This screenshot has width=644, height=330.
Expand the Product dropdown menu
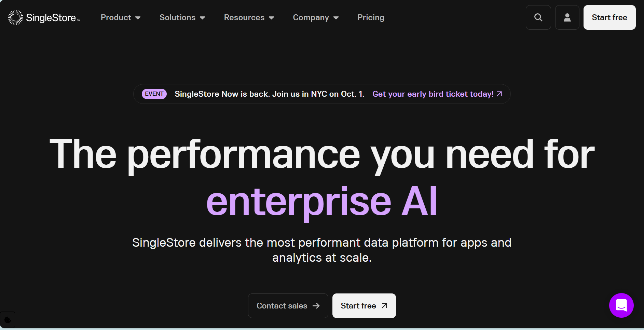[x=121, y=17]
